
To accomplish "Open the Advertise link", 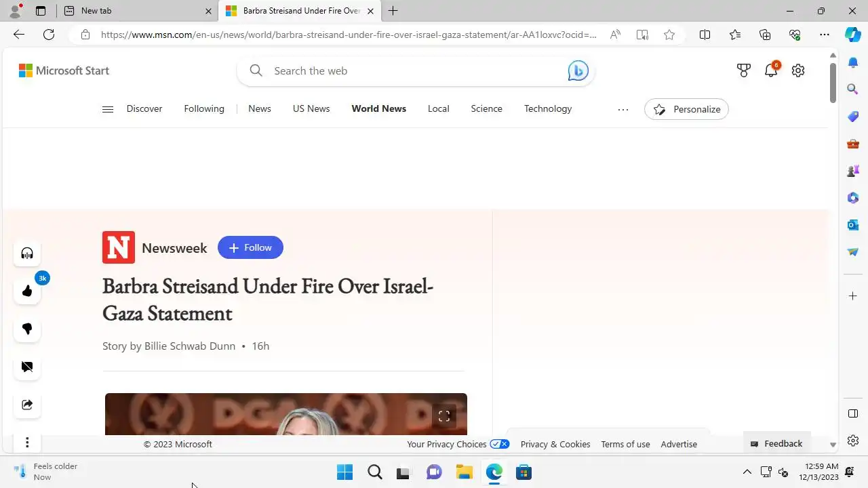I will coord(679,444).
